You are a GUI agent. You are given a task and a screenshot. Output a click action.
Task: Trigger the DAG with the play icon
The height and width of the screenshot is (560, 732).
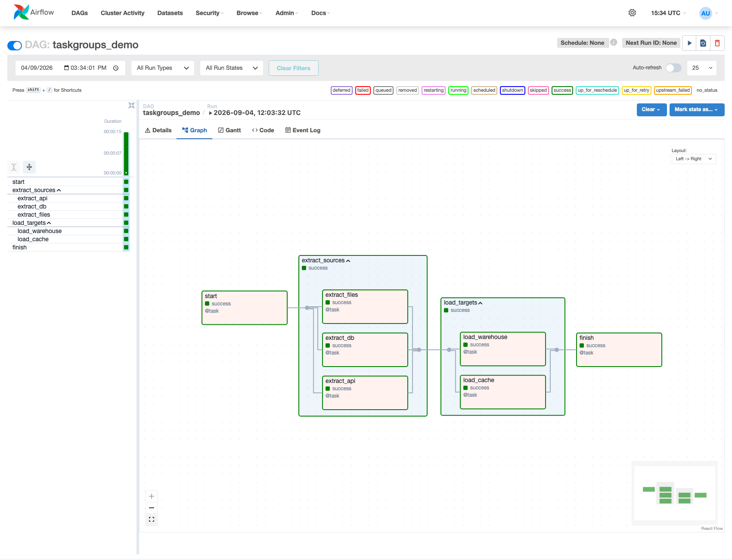pyautogui.click(x=689, y=43)
